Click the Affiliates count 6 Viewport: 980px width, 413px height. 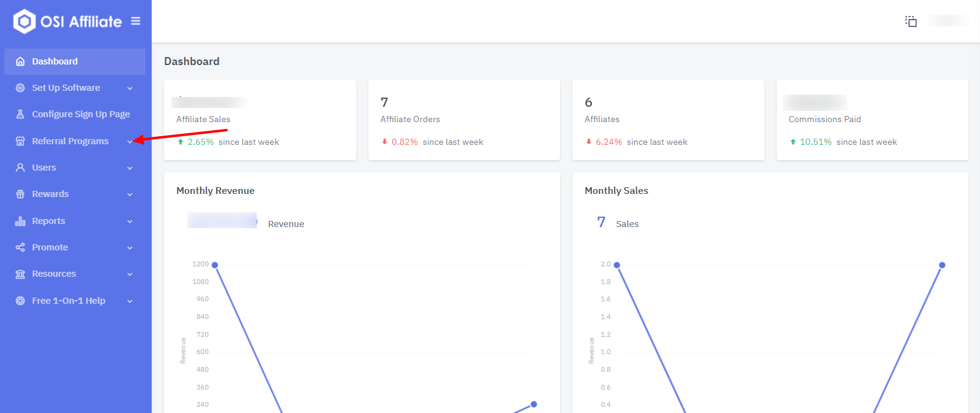[x=589, y=102]
